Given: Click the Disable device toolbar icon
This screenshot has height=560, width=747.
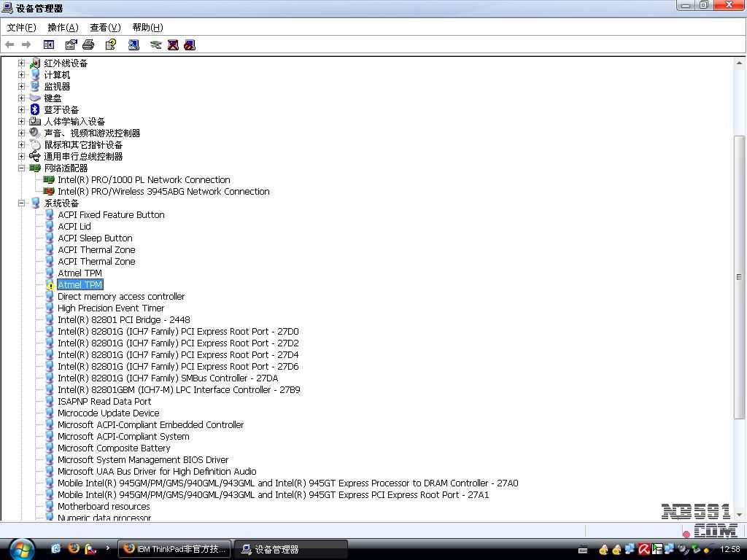Looking at the screenshot, I should (190, 44).
